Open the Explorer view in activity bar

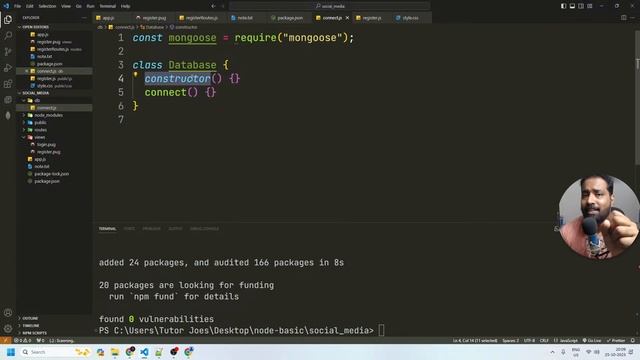pos(8,20)
